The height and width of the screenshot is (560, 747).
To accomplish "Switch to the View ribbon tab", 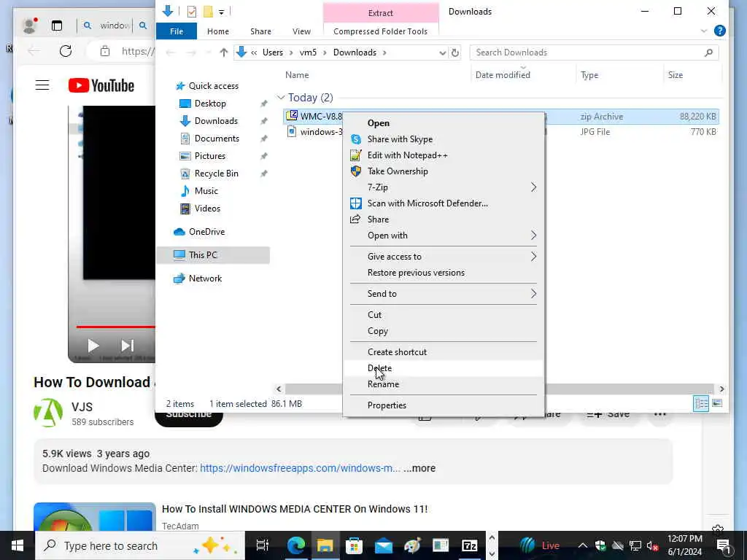I will (x=301, y=31).
